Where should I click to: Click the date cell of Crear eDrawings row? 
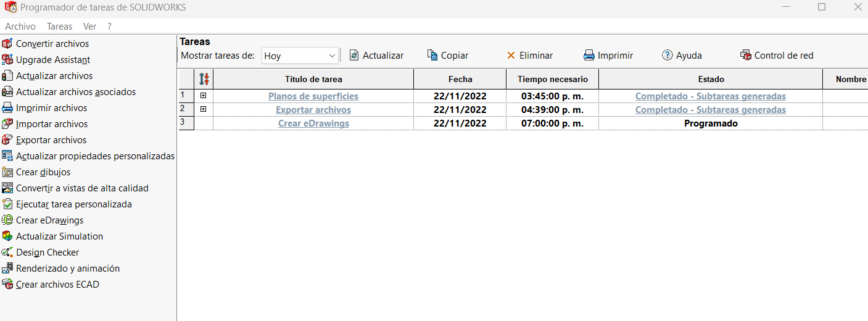tap(460, 123)
